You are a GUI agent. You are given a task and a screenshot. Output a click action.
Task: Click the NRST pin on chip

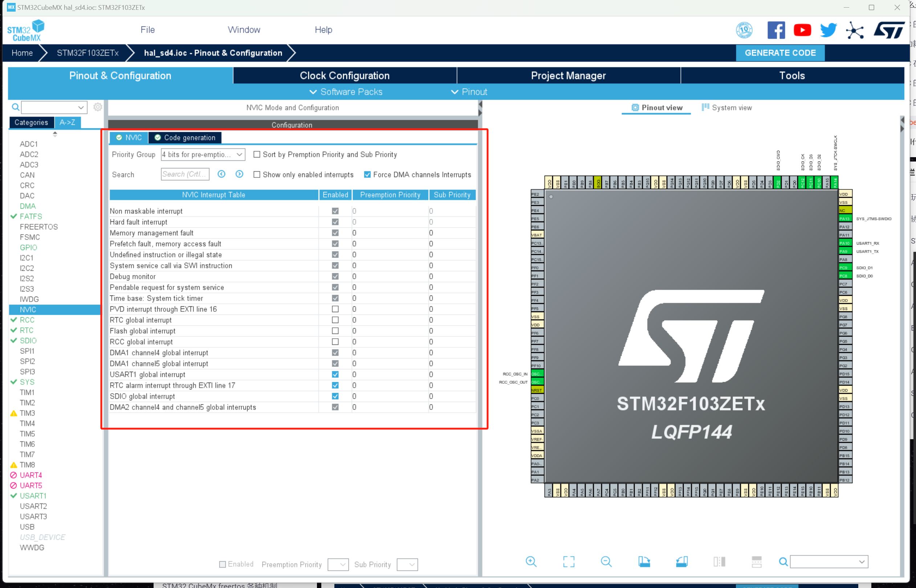[x=537, y=390]
